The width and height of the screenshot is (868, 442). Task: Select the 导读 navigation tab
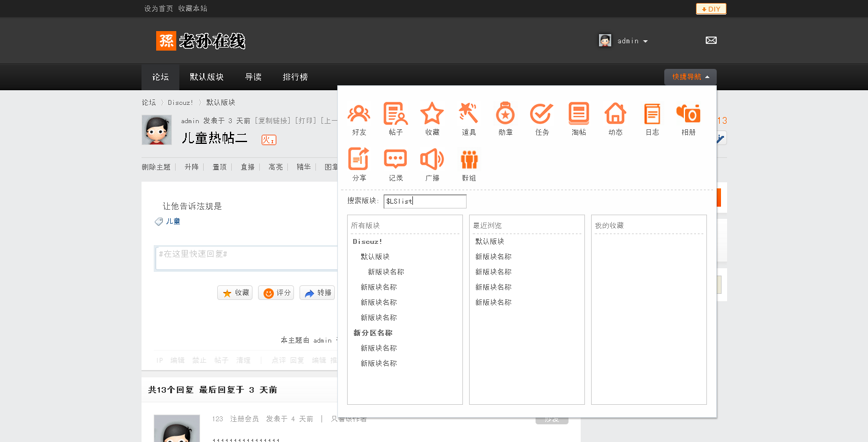[x=253, y=77]
